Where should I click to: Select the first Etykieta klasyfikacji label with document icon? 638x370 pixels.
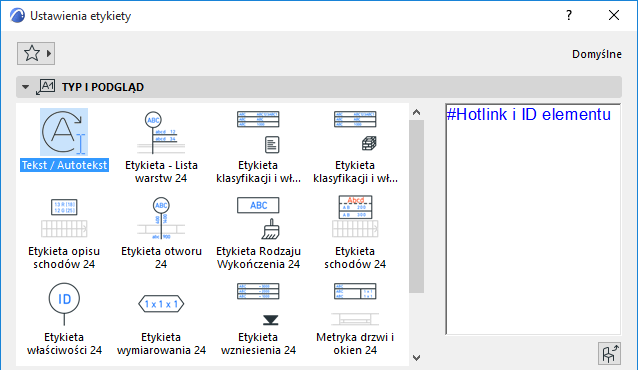click(x=258, y=132)
